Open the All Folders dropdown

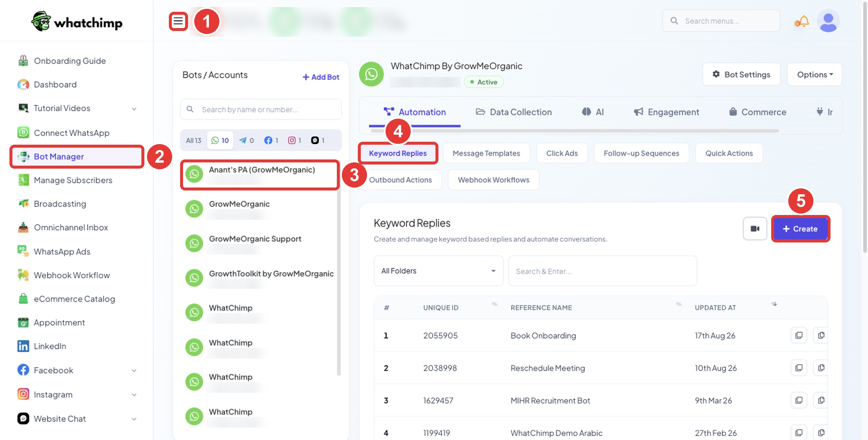pyautogui.click(x=438, y=271)
